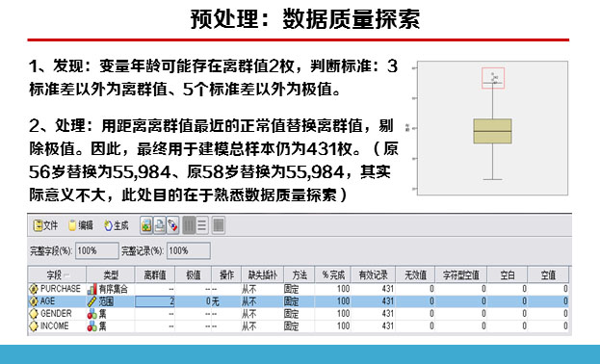
Task: Click the 操作 column header
Action: pyautogui.click(x=226, y=274)
